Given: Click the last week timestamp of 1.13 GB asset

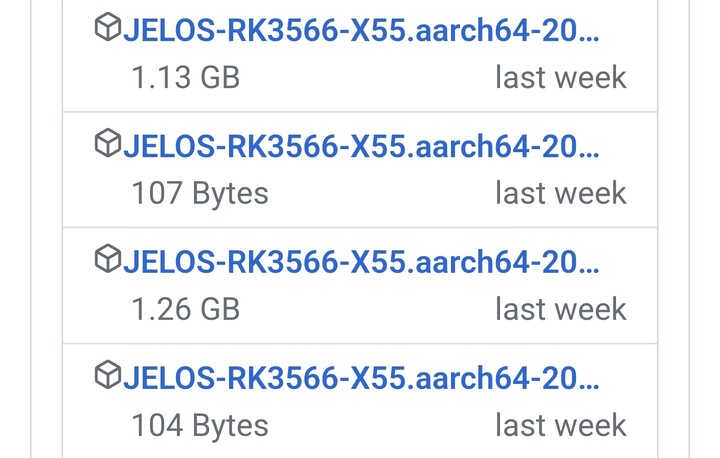Looking at the screenshot, I should [x=561, y=77].
